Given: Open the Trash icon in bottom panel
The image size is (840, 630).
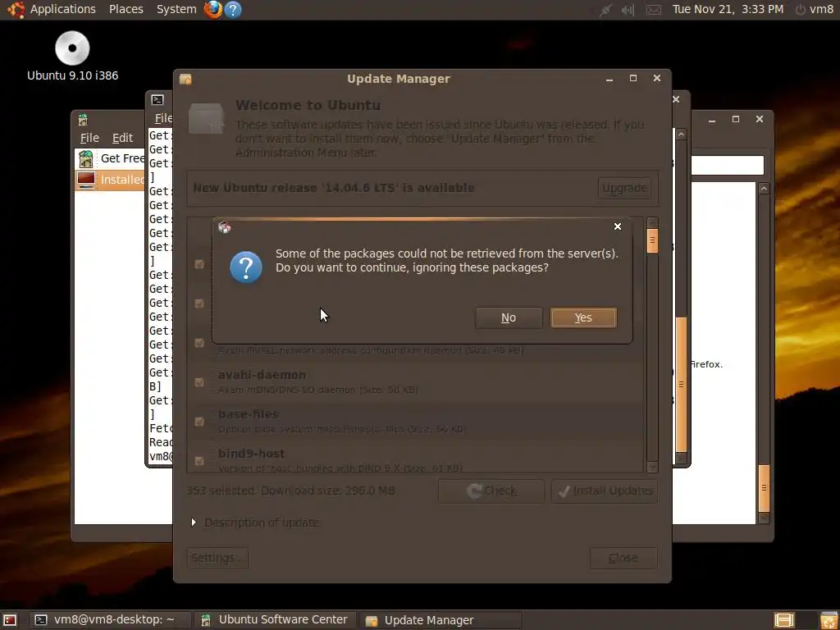Looking at the screenshot, I should coord(829,620).
